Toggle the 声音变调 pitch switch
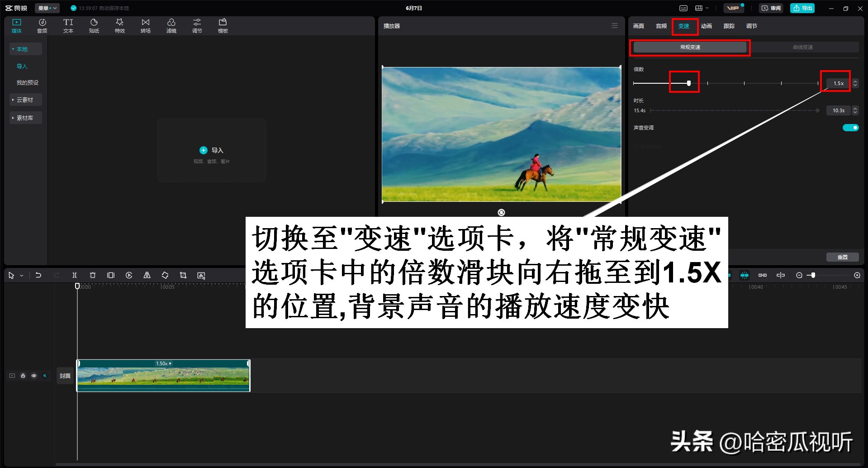868x468 pixels. pos(850,127)
